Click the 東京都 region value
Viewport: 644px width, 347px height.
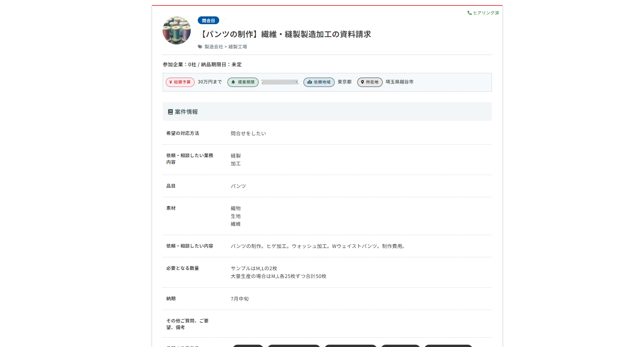point(345,82)
